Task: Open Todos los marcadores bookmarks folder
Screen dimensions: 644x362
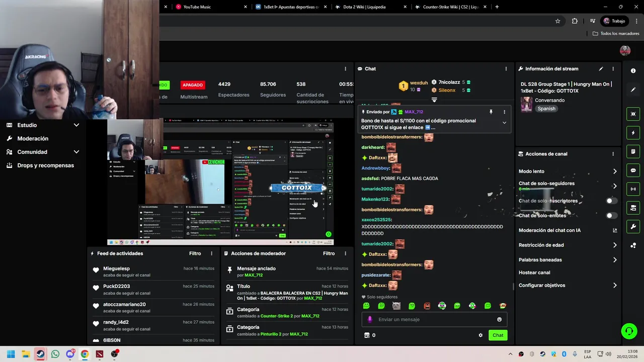Action: pyautogui.click(x=616, y=34)
